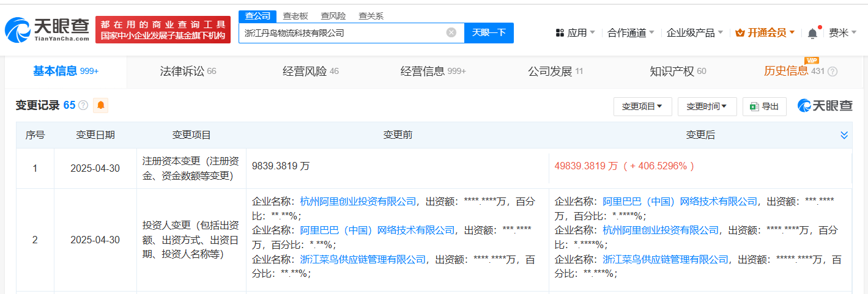Click 开通会员 VIP membership button
This screenshot has height=294, width=868.
[765, 33]
